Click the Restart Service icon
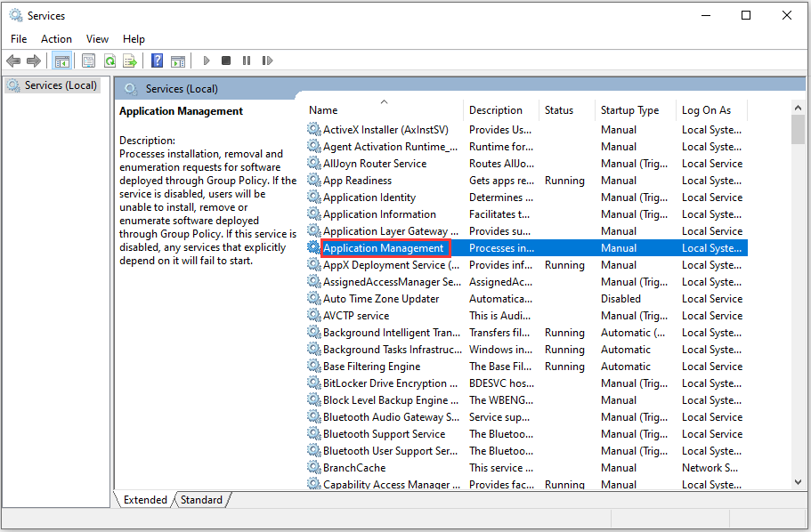The image size is (811, 532). (267, 60)
